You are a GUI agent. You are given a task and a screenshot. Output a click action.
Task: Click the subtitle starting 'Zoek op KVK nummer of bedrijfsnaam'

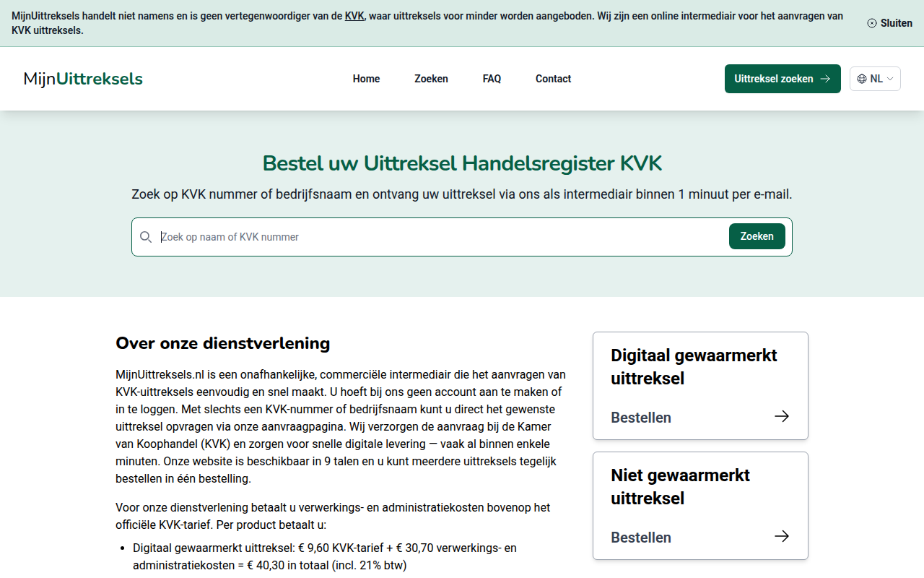coord(462,194)
